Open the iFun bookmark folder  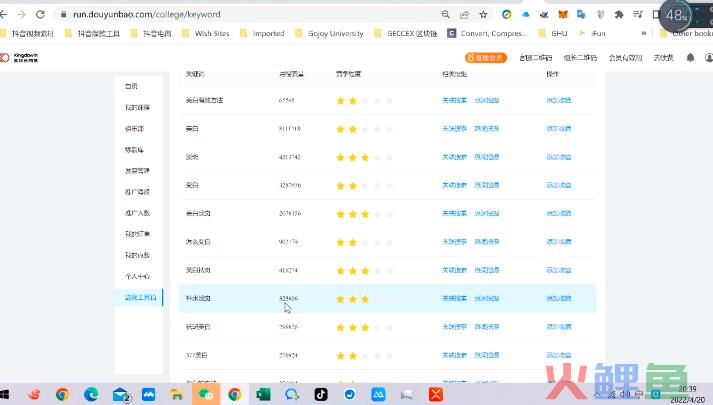pos(592,33)
